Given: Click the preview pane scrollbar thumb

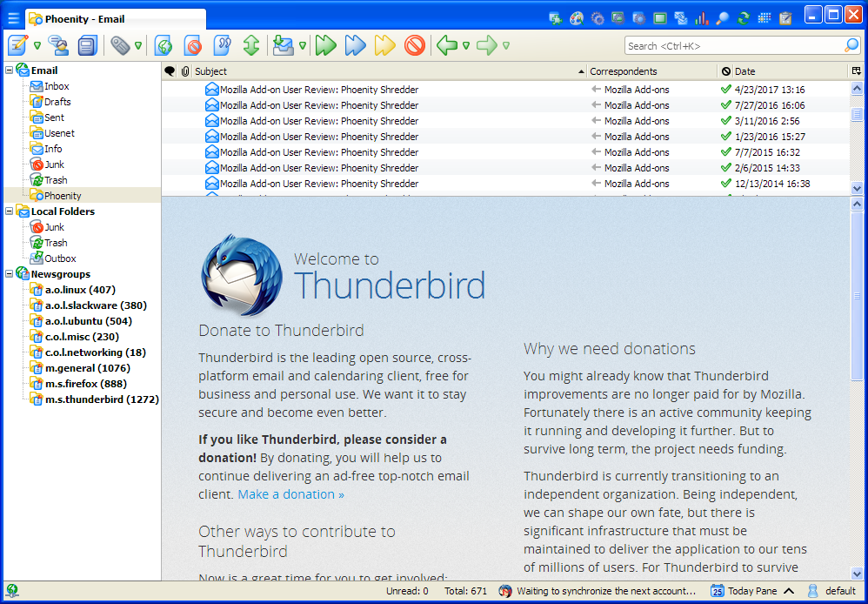Looking at the screenshot, I should pyautogui.click(x=857, y=298).
